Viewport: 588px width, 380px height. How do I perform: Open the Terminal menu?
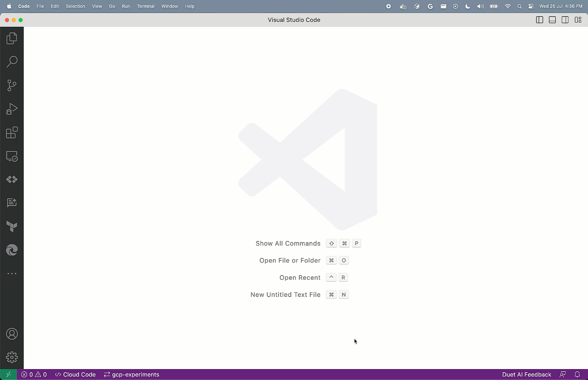[146, 6]
